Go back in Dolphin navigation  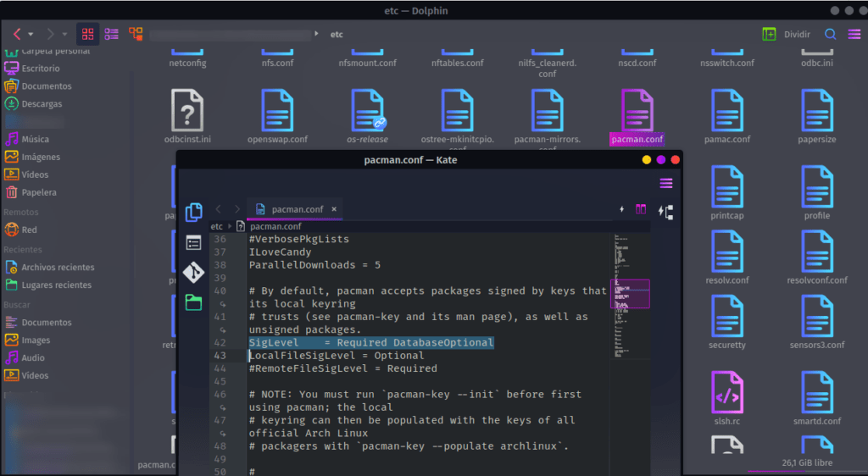pyautogui.click(x=17, y=34)
